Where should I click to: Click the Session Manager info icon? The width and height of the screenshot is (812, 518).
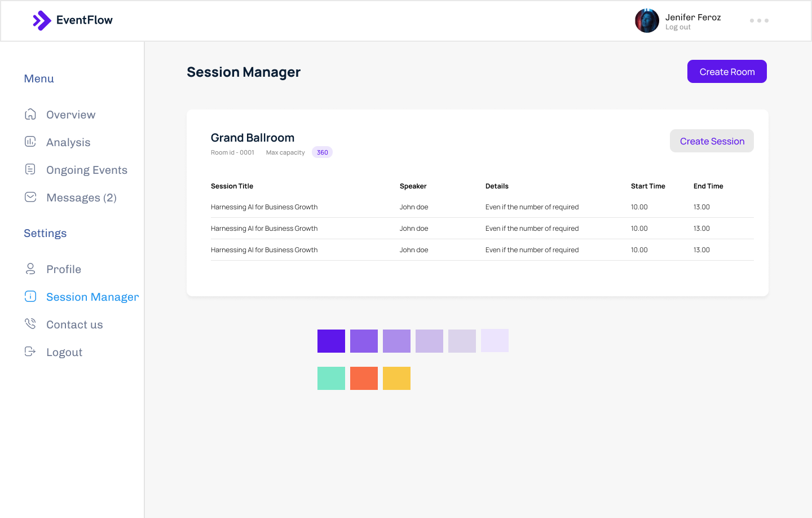tap(30, 296)
